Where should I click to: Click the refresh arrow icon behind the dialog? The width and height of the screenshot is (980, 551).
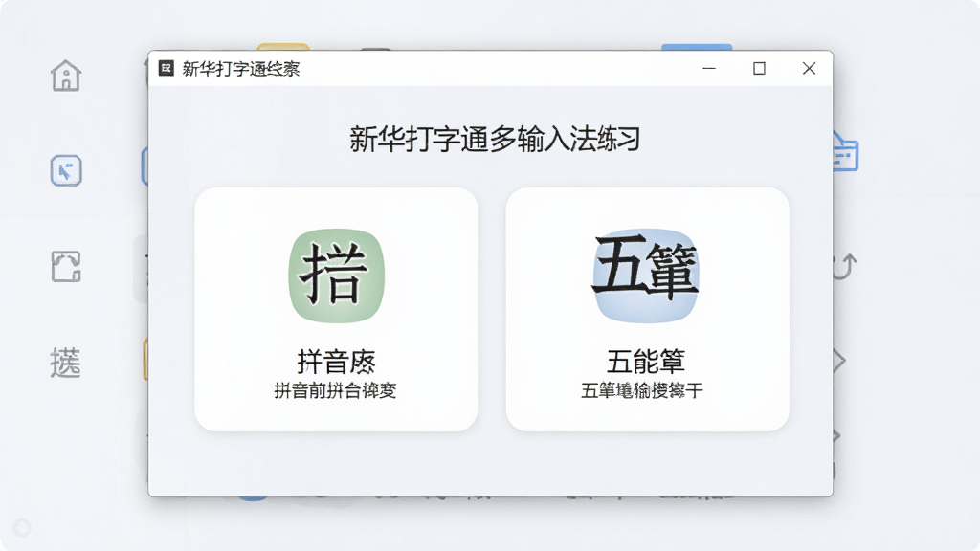coord(844,267)
